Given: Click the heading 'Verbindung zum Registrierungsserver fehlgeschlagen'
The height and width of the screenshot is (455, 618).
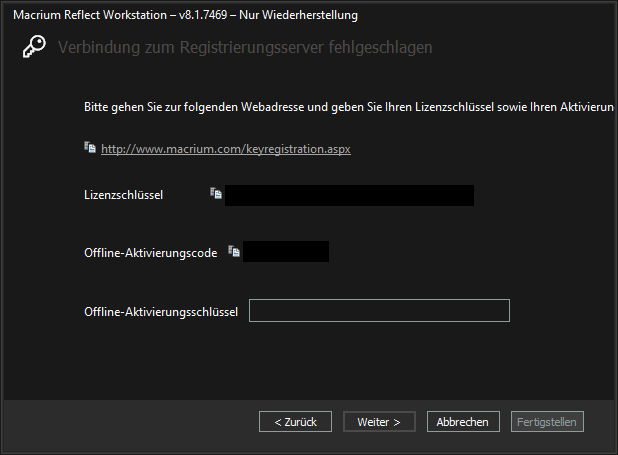Looking at the screenshot, I should [245, 47].
